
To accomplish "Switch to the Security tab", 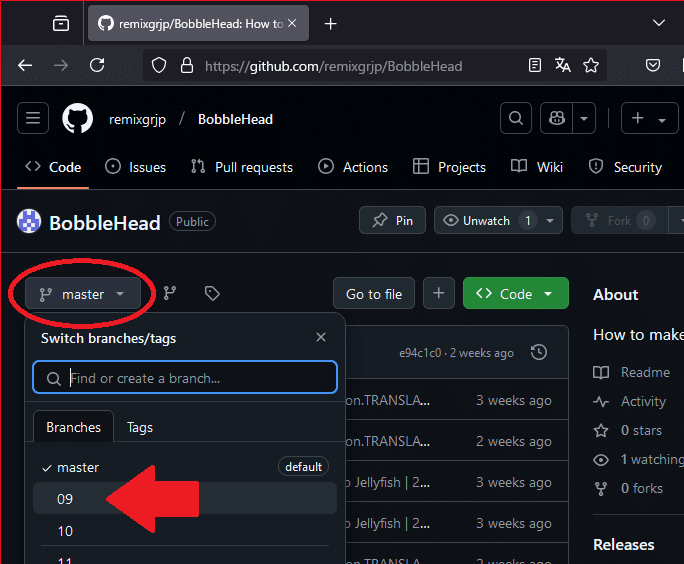I will (625, 167).
